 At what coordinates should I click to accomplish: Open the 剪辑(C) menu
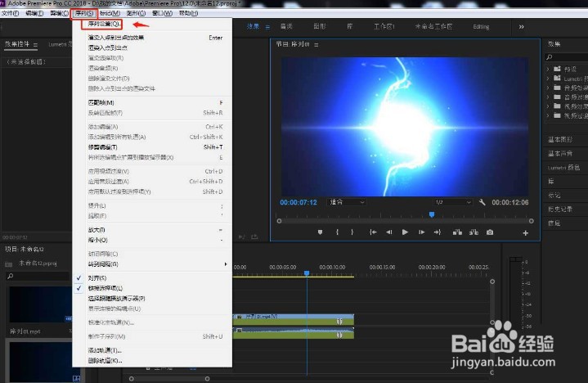[59, 13]
